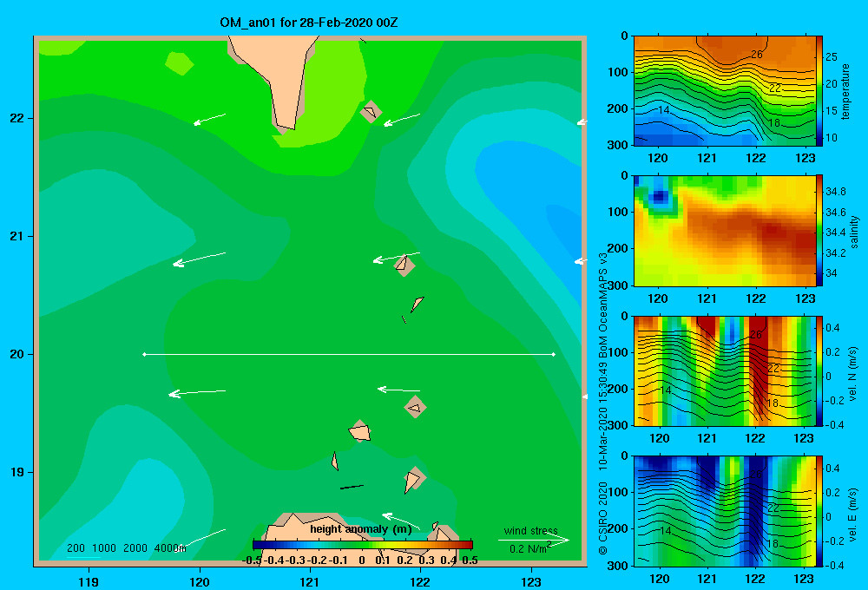Open the northward velocity section plot

(725, 370)
